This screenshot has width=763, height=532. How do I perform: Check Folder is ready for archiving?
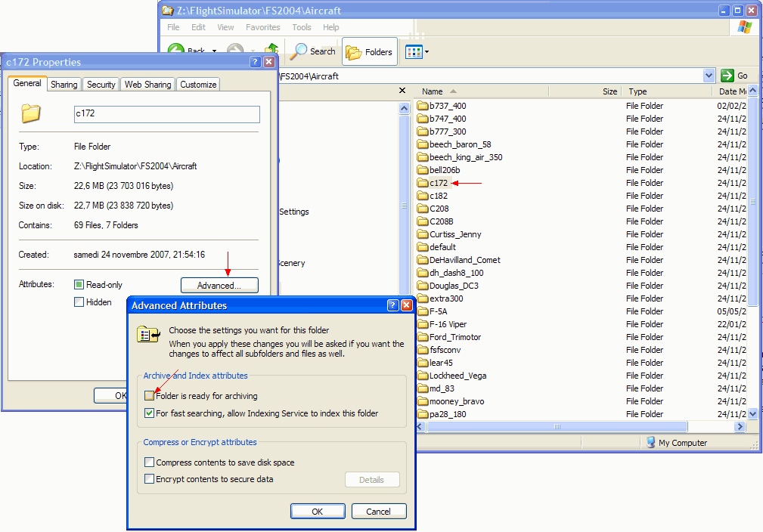point(150,396)
